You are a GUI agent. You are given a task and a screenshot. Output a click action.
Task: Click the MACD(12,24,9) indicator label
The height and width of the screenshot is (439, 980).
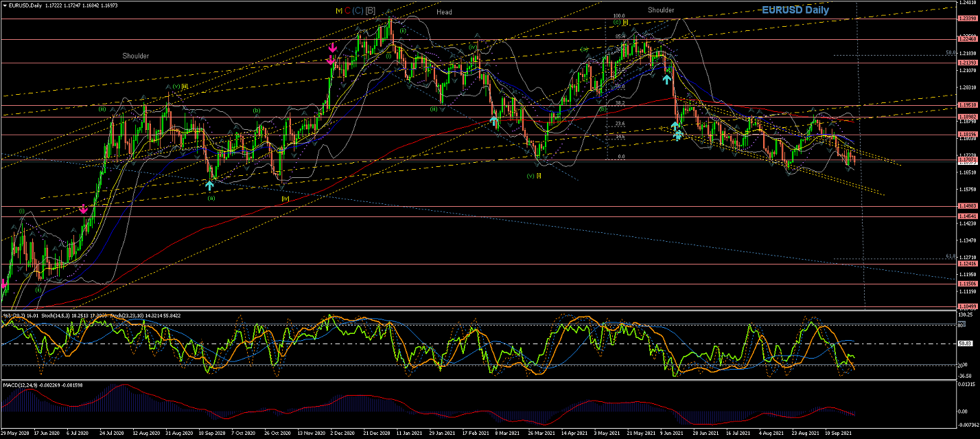(x=22, y=384)
